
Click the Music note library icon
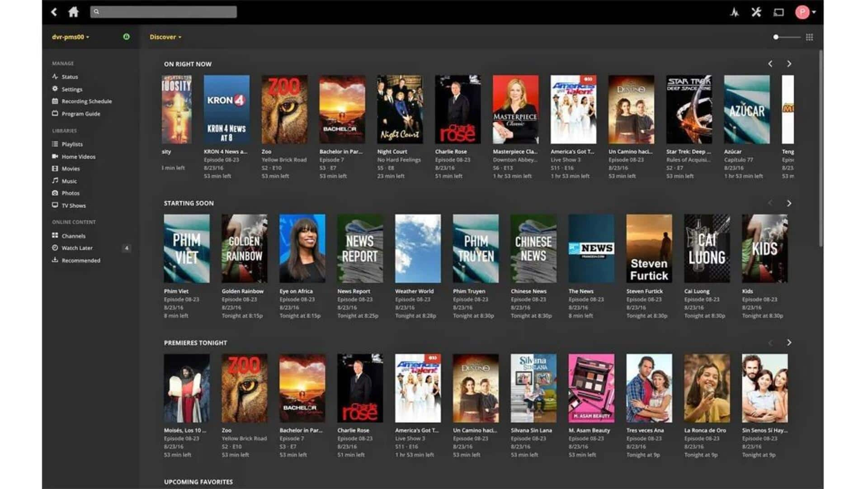click(x=55, y=180)
